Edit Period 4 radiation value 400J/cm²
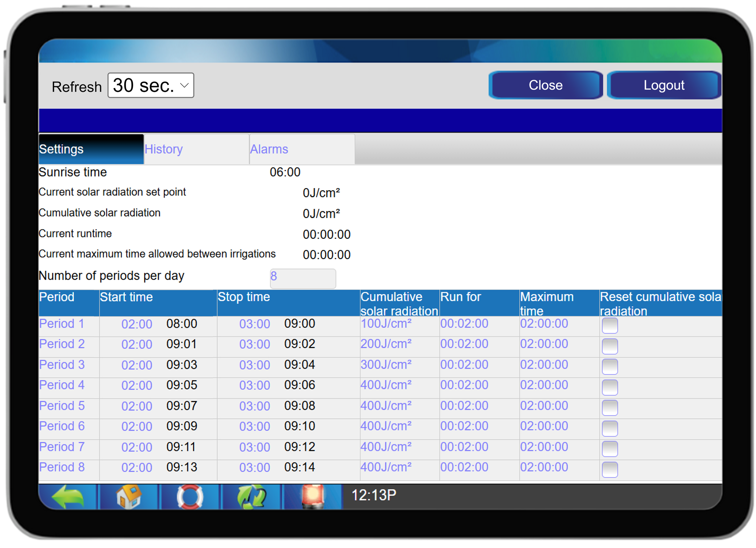This screenshot has width=756, height=548. click(x=386, y=385)
